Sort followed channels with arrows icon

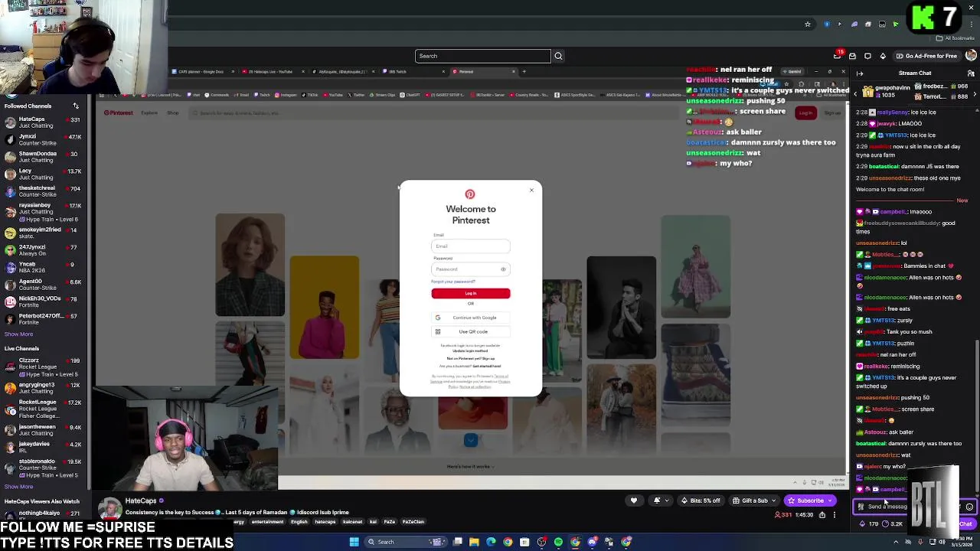pos(76,106)
